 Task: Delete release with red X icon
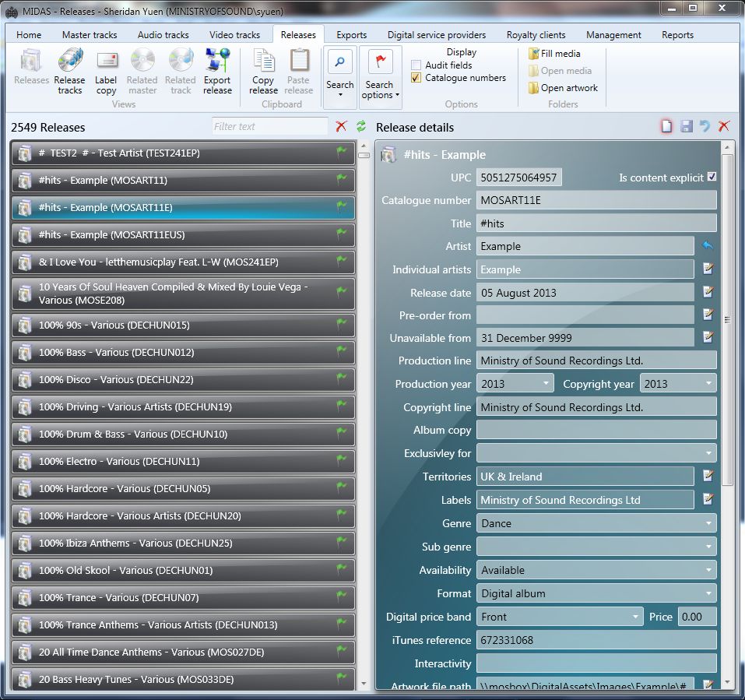tap(724, 126)
